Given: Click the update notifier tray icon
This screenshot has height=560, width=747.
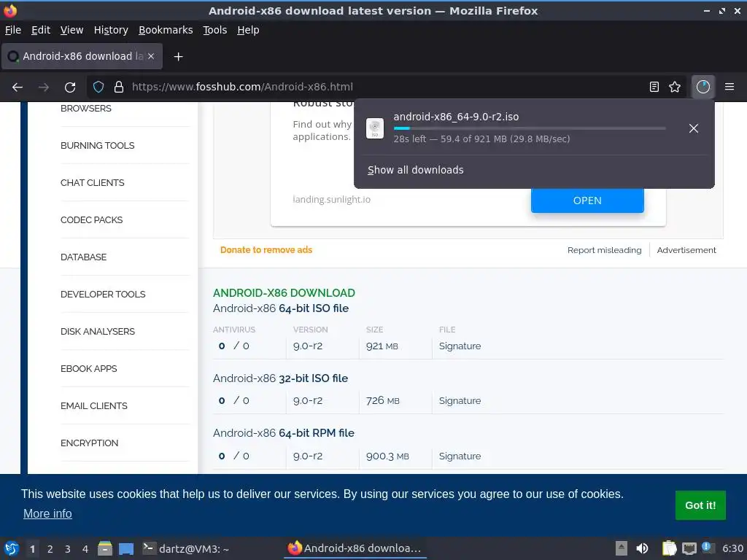Looking at the screenshot, I should point(707,548).
